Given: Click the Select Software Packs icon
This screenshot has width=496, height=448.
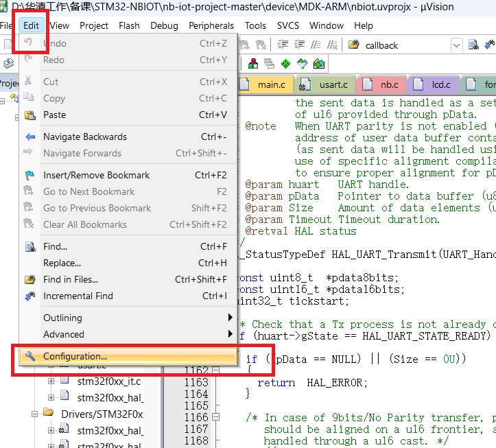Looking at the screenshot, I should [x=302, y=64].
